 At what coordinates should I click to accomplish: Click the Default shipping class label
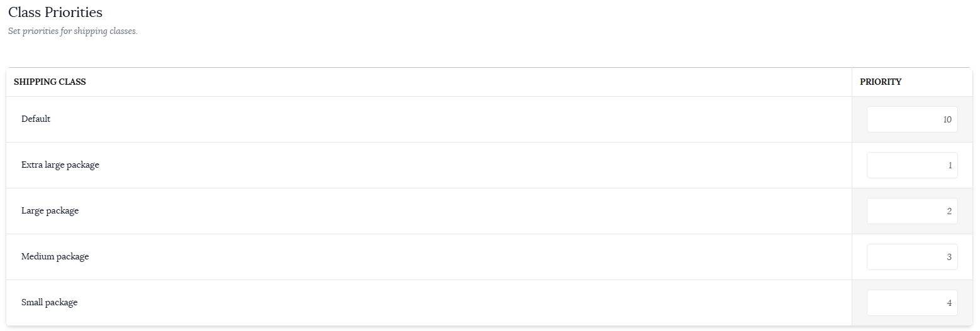36,119
